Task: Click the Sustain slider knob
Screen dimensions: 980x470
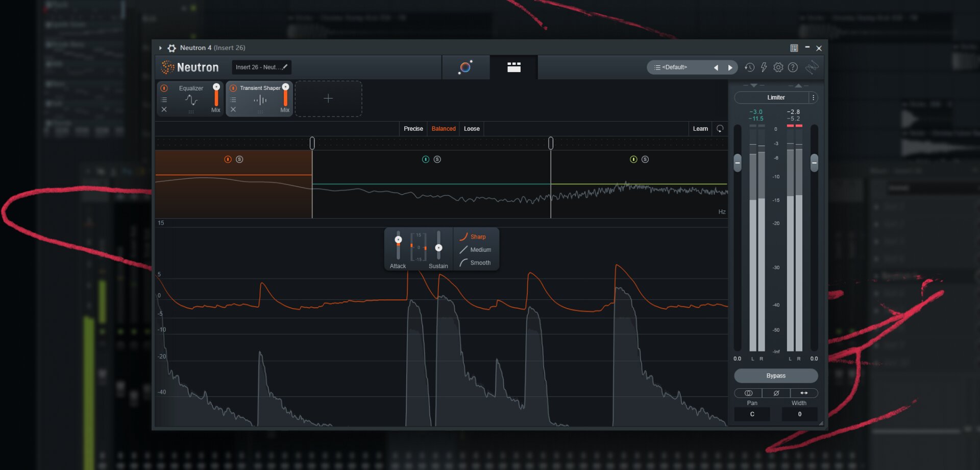Action: point(438,248)
